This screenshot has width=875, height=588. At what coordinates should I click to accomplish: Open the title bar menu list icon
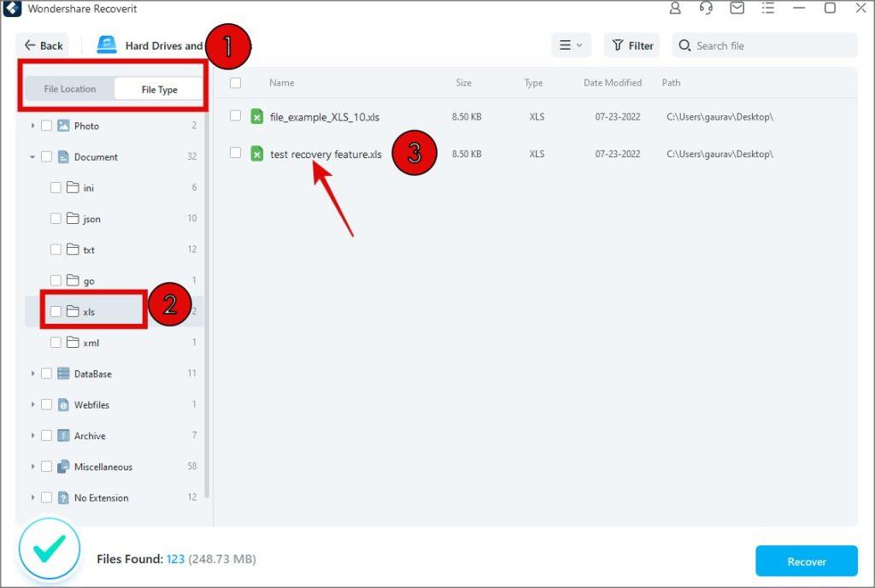tap(768, 9)
